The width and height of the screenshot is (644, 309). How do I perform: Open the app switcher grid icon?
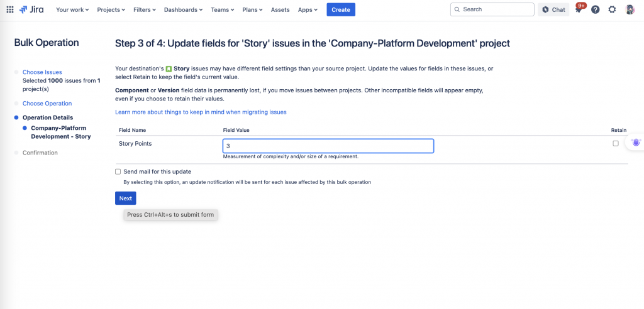[x=10, y=9]
